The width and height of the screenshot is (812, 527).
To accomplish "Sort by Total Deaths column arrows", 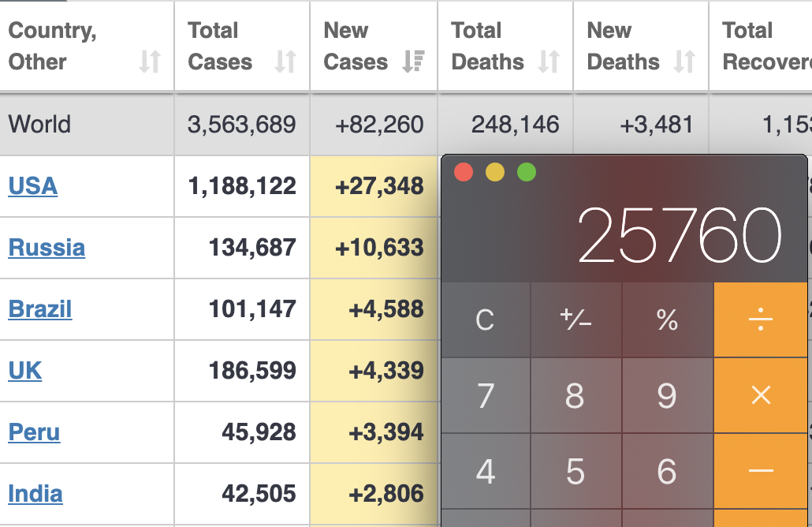I will pos(549,62).
